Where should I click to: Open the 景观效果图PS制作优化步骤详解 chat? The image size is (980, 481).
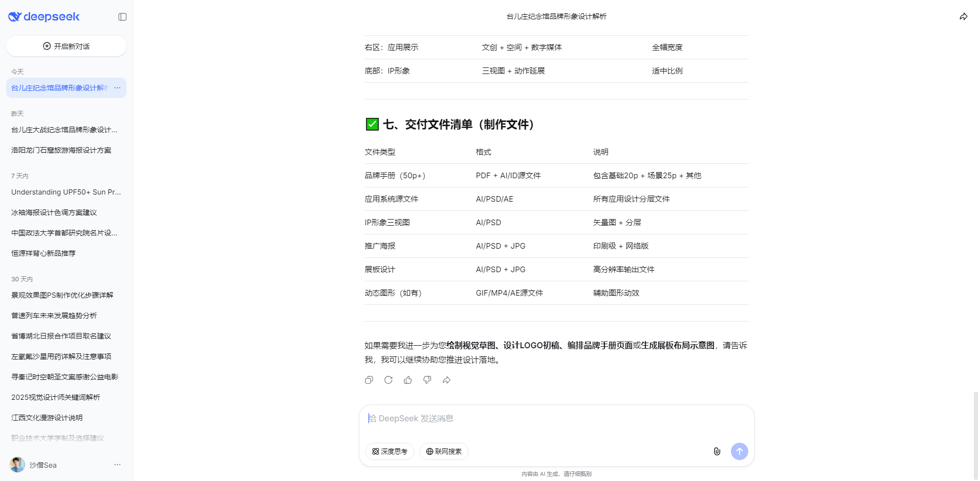tap(66, 295)
